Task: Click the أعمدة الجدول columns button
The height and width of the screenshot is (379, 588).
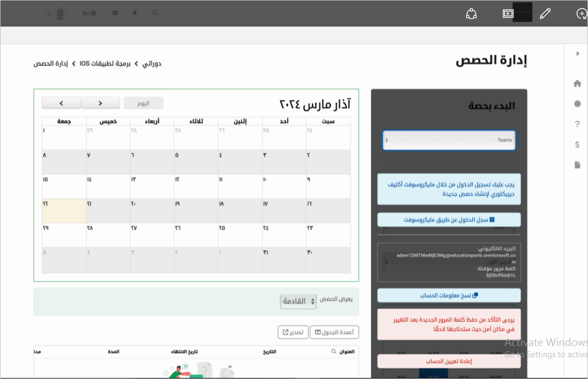Action: click(334, 332)
